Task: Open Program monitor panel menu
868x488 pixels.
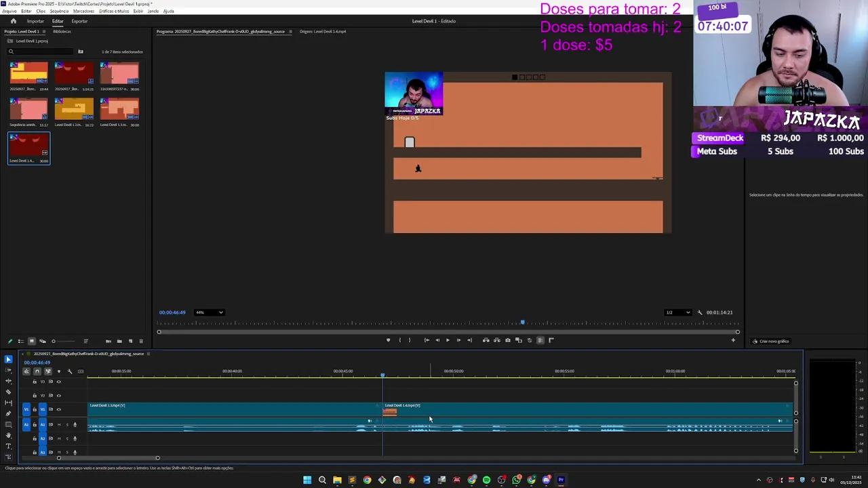Action: pos(290,31)
